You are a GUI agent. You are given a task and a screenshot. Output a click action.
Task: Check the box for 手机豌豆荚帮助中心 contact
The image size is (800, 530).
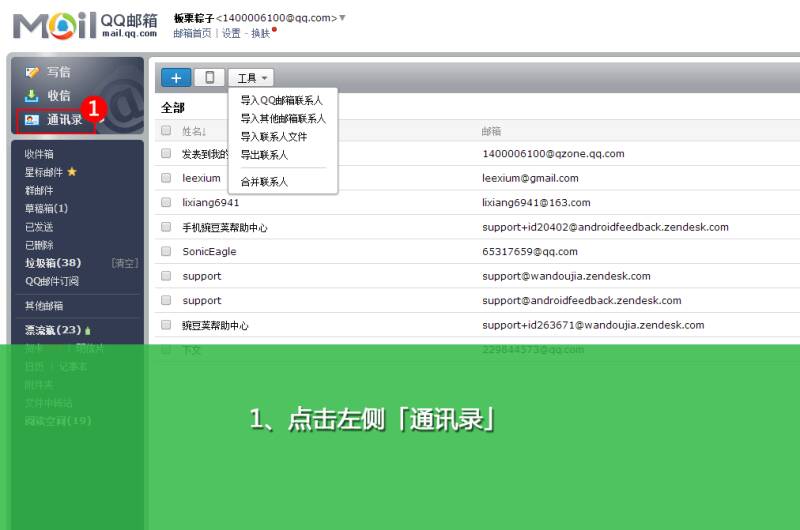[166, 226]
